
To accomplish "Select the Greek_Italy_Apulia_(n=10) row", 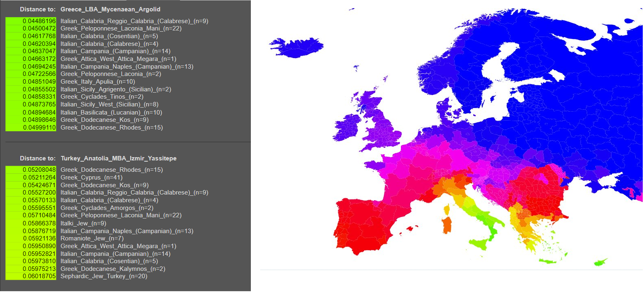I will click(98, 82).
